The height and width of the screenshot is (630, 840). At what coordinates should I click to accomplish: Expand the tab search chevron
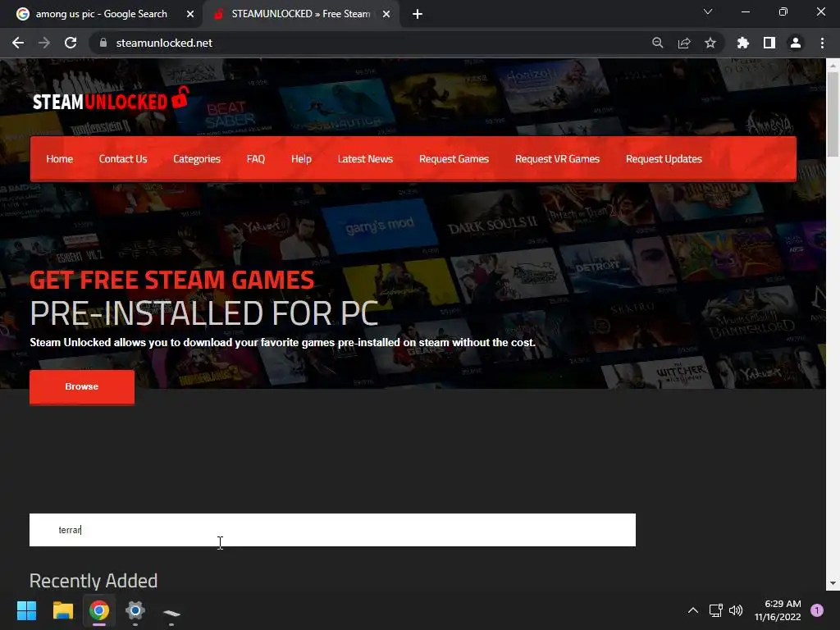pos(708,11)
